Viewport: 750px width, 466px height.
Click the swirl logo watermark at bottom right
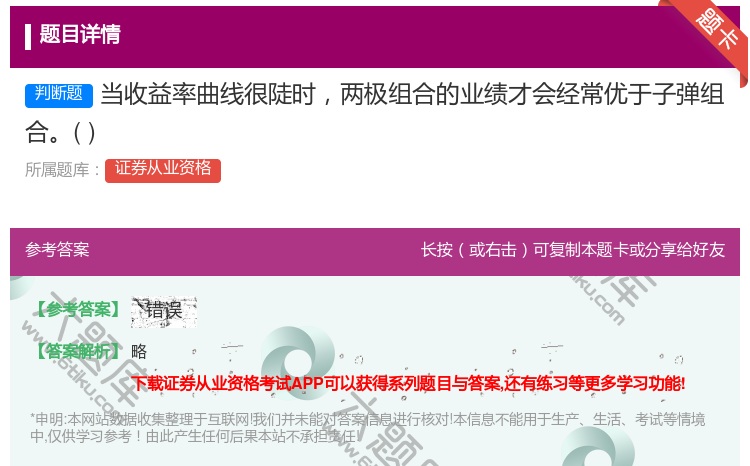pyautogui.click(x=598, y=446)
